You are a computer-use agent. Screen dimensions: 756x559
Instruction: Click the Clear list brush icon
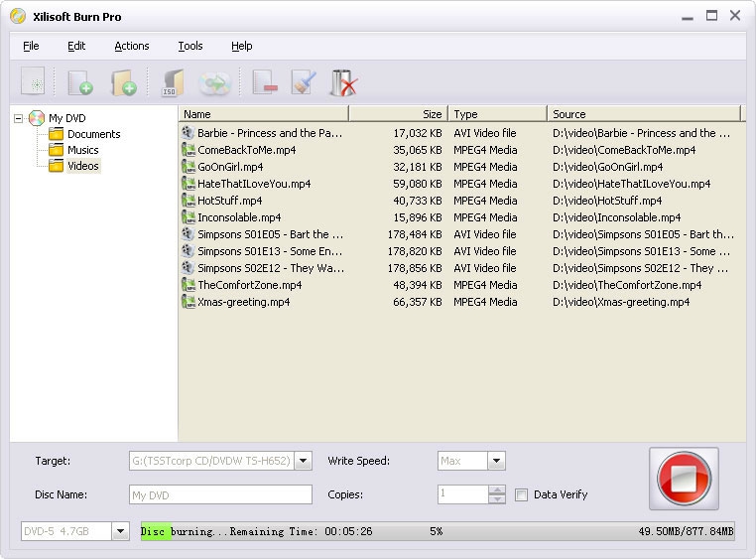pos(304,82)
